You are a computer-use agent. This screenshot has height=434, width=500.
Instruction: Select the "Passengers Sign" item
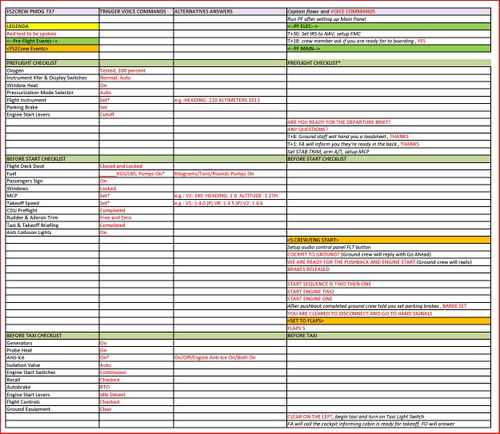pos(52,181)
